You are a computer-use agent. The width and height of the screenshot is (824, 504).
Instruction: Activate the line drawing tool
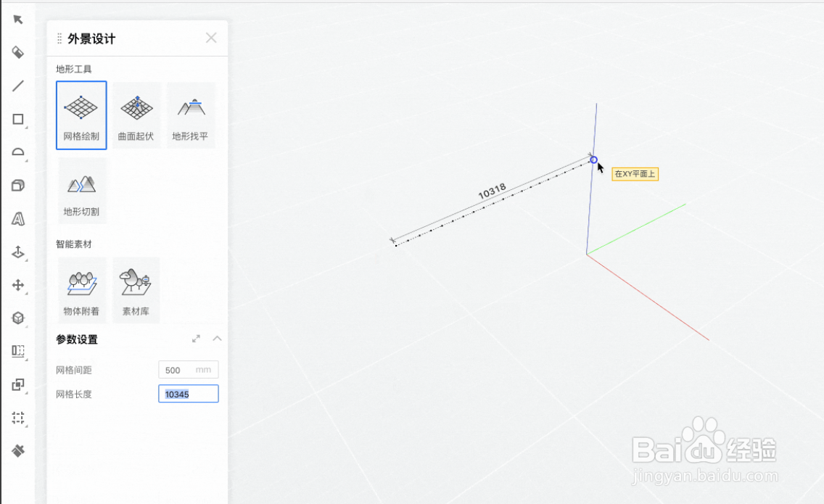[18, 86]
